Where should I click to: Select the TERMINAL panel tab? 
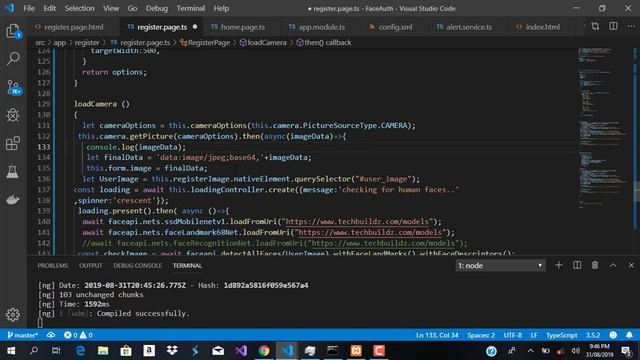coord(187,265)
